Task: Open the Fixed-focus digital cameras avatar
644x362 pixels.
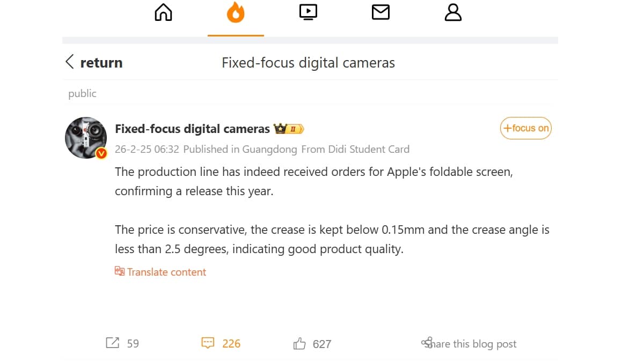Action: [86, 137]
